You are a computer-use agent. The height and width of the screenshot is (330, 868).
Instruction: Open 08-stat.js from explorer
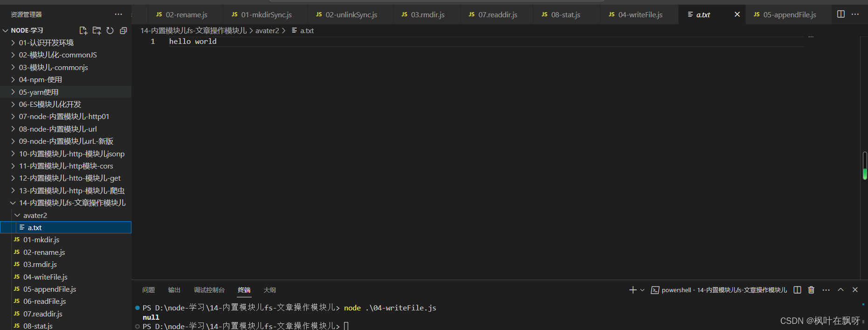click(x=66, y=326)
